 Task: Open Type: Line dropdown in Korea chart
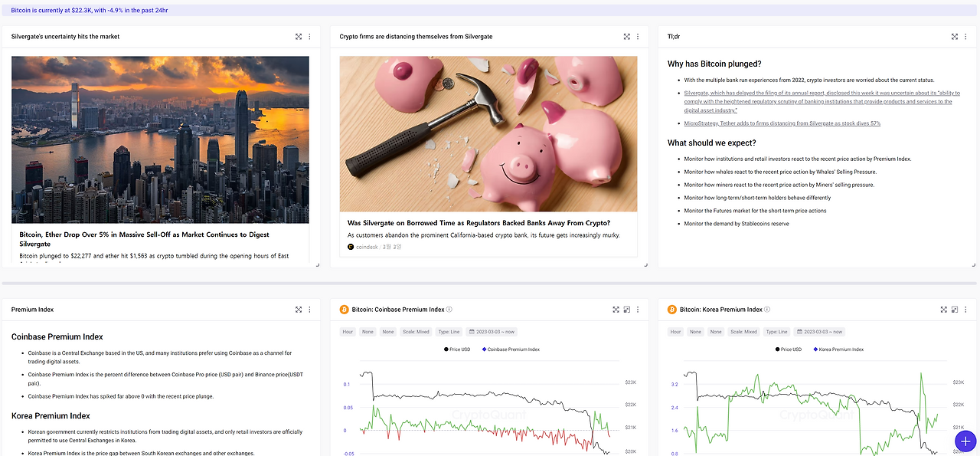point(777,332)
